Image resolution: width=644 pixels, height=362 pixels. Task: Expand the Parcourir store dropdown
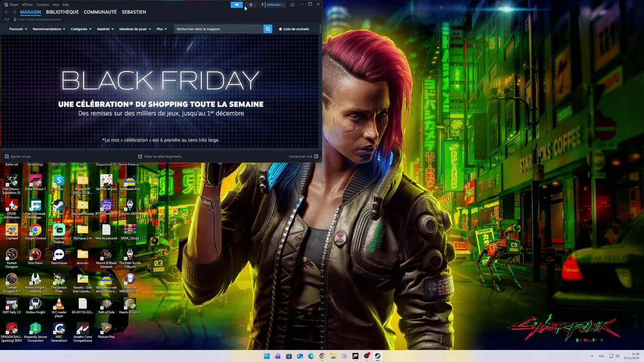pos(18,29)
